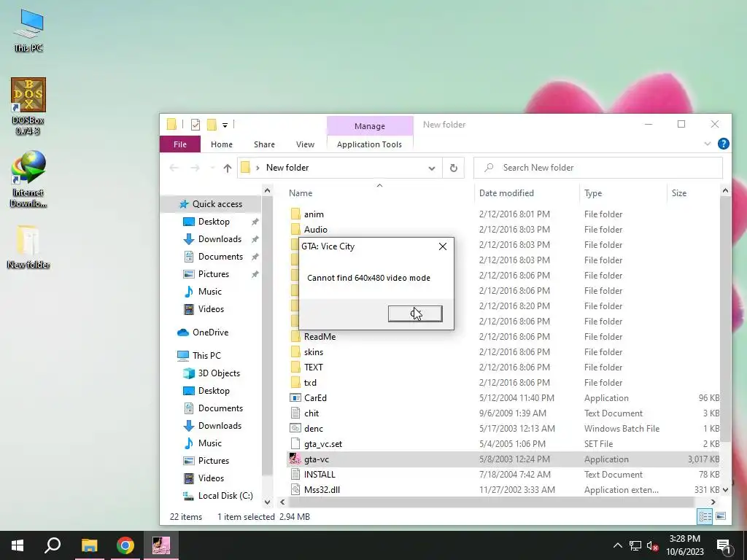Image resolution: width=747 pixels, height=560 pixels.
Task: Select the gta_vc.set file
Action: tap(323, 444)
